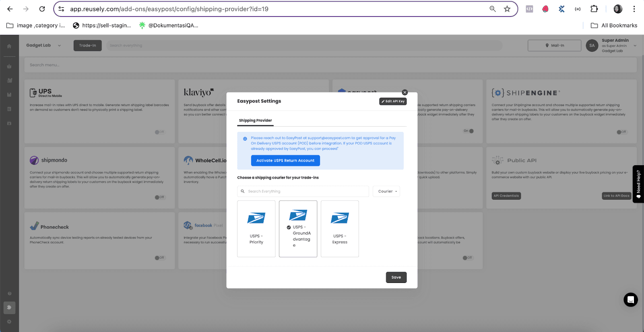
Task: Click the 'Public API' card heading
Action: coord(522,160)
